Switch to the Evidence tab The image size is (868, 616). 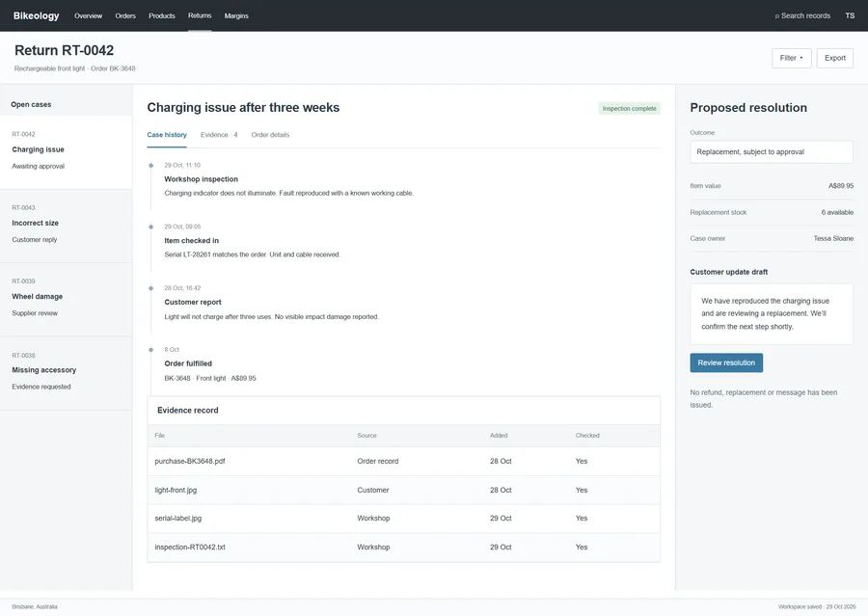[x=219, y=135]
